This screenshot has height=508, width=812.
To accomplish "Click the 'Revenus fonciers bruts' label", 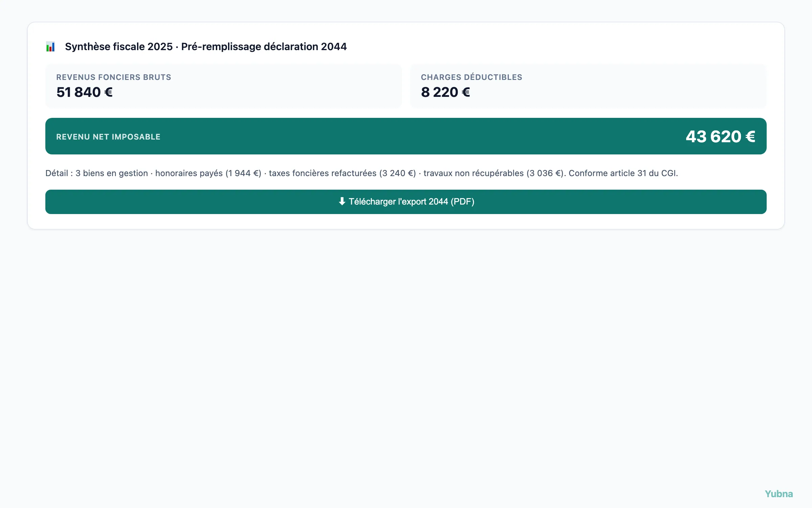I will coord(114,77).
